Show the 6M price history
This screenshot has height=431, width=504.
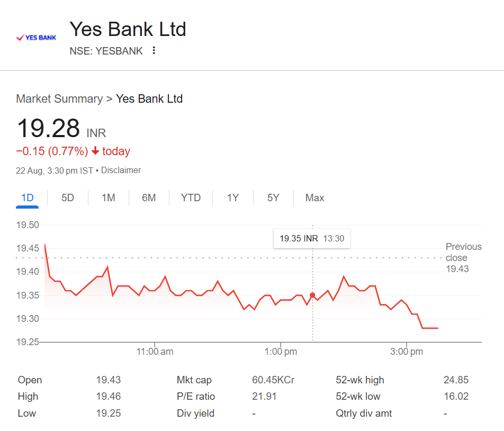(149, 197)
